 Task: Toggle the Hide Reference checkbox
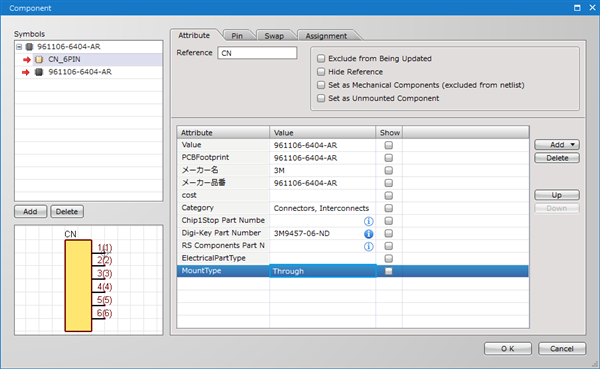point(321,72)
